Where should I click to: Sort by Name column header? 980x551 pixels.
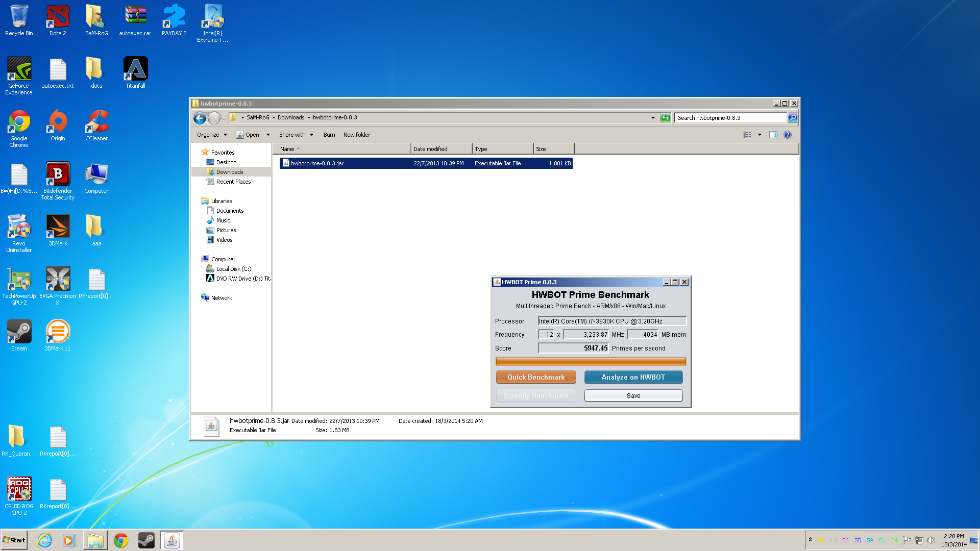pyautogui.click(x=342, y=149)
